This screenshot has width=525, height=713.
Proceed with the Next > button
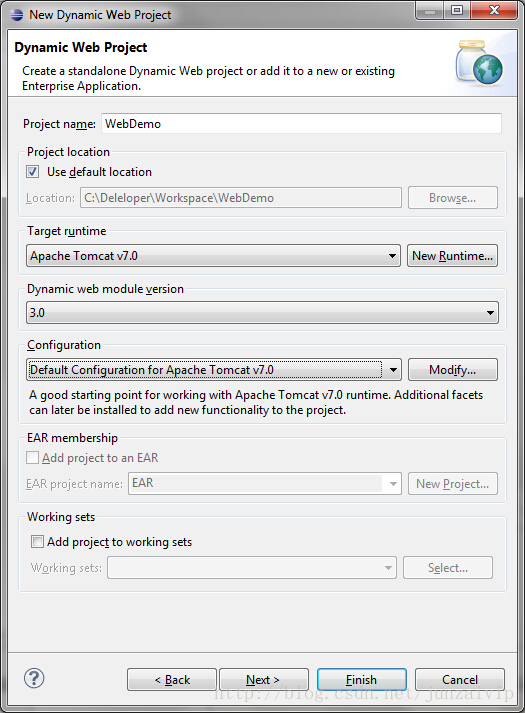pos(264,679)
